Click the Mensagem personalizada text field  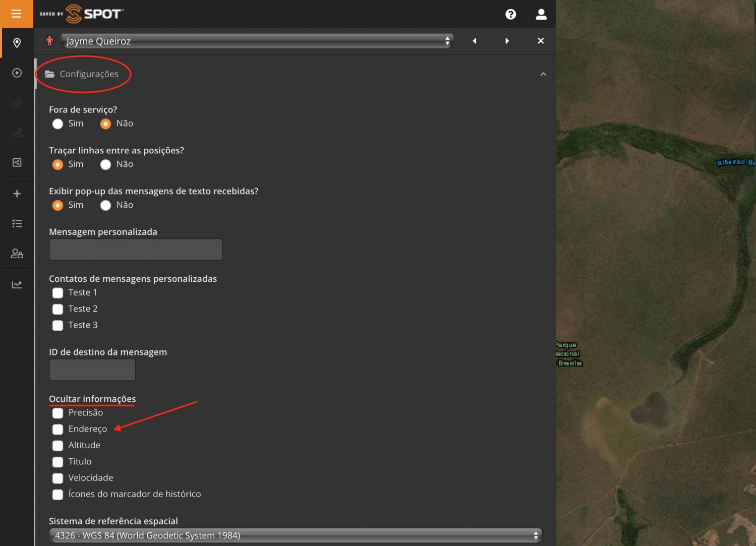click(135, 250)
